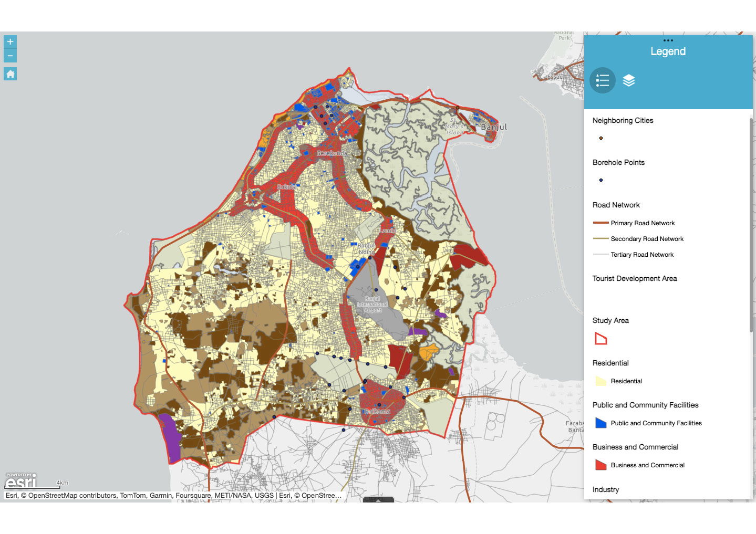Click the blue Public and Community Facilities swatch
Image resolution: width=756 pixels, height=534 pixels.
click(x=599, y=423)
